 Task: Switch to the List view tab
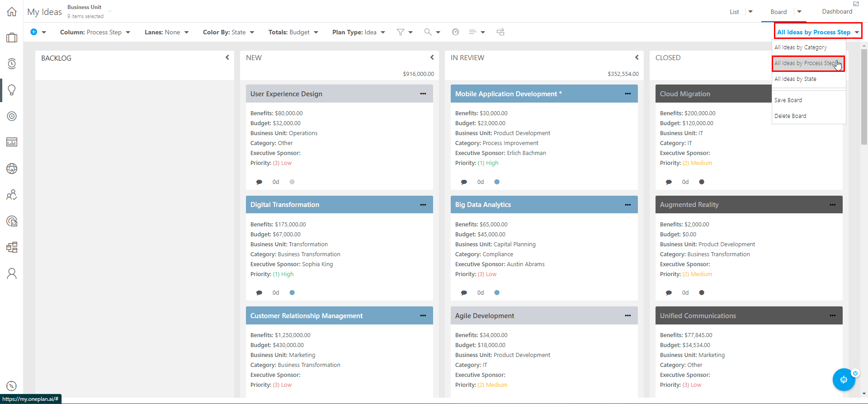pyautogui.click(x=734, y=12)
